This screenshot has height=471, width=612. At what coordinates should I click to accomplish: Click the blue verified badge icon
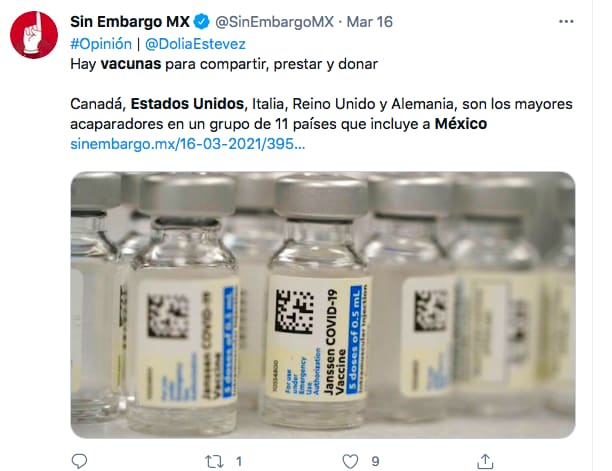202,22
